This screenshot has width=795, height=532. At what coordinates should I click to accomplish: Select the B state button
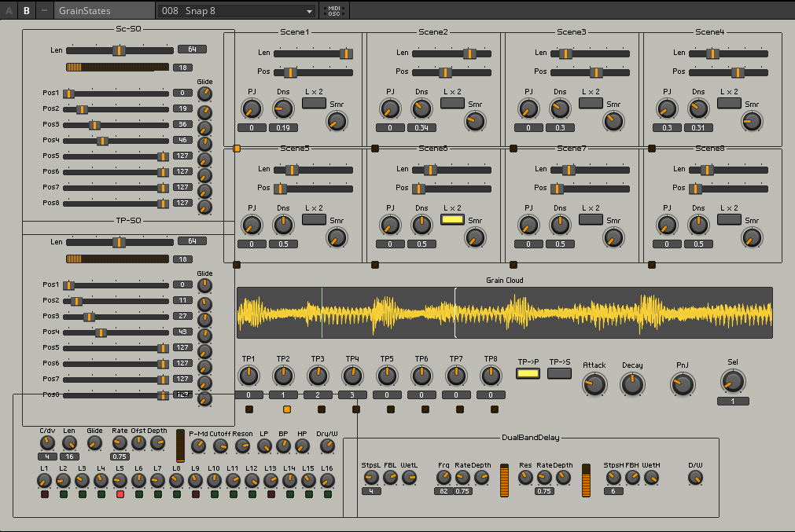click(26, 11)
